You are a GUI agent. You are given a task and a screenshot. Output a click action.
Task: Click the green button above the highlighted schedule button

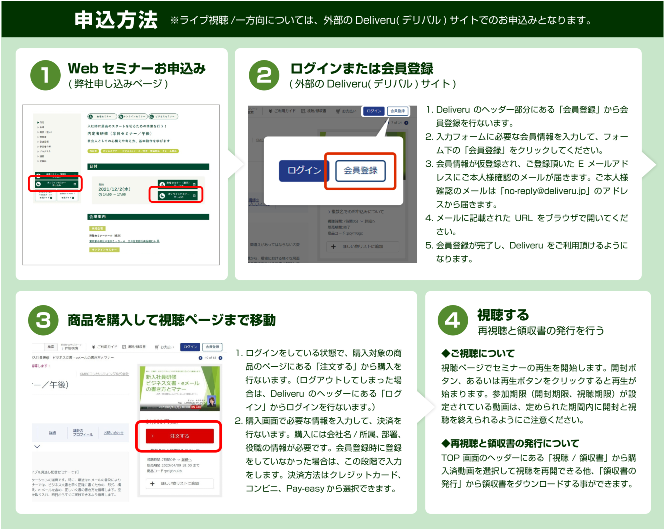[x=178, y=184]
